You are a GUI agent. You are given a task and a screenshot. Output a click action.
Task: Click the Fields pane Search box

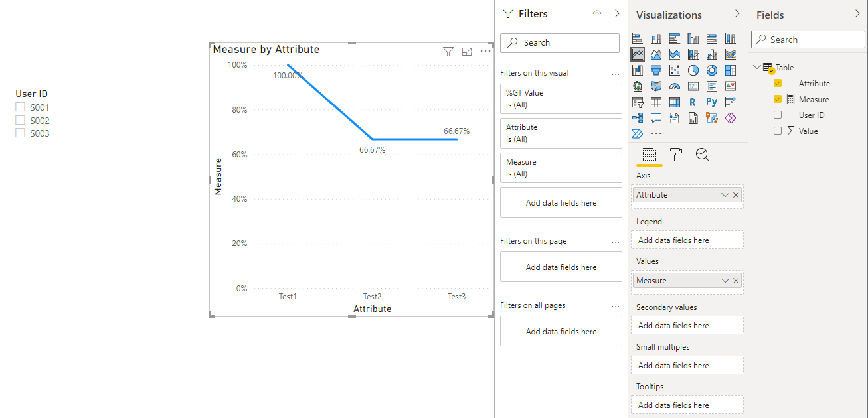(x=808, y=40)
